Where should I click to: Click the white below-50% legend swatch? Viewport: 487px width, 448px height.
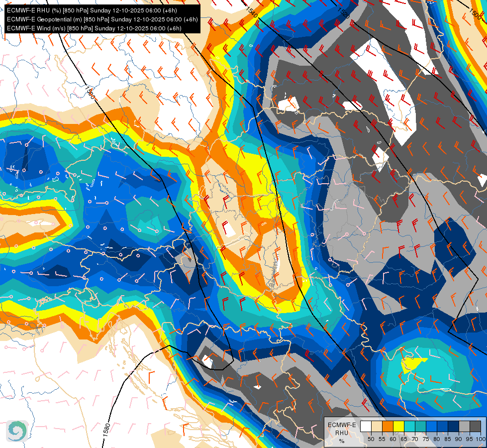coord(366,427)
